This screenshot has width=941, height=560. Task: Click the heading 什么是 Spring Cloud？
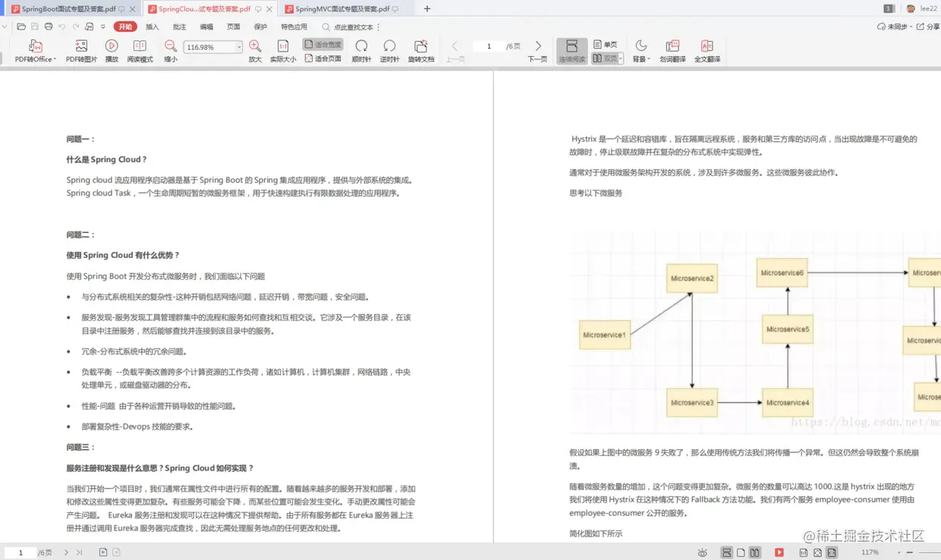pos(106,159)
